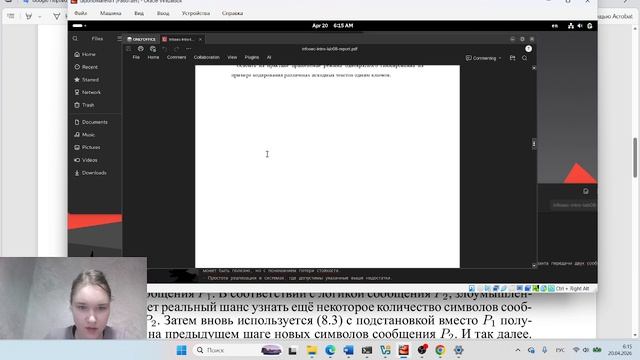
Task: Open Documents folder in Files sidebar
Action: click(x=91, y=122)
